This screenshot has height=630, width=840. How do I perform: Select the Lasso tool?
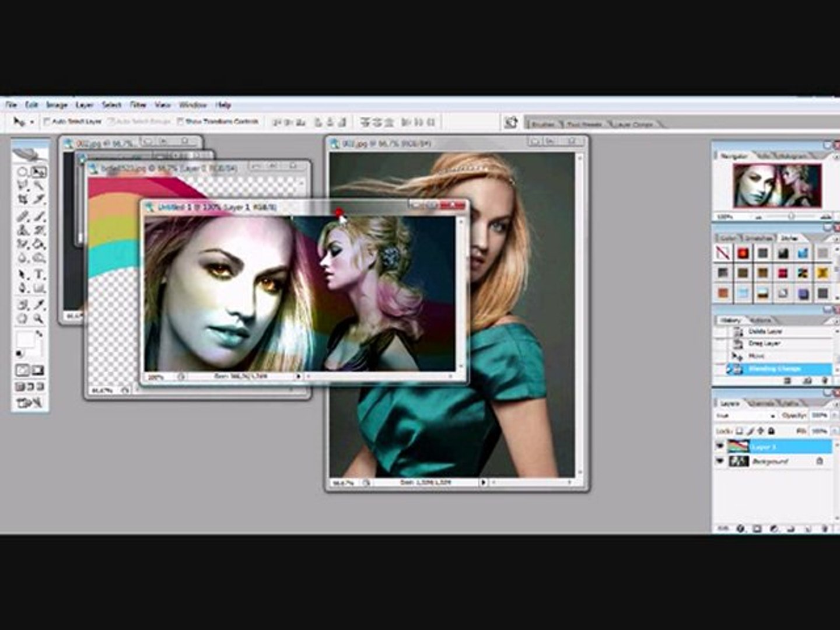(x=22, y=185)
